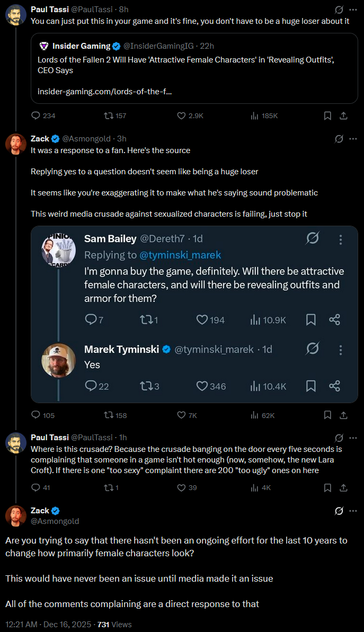This screenshot has height=632, width=364.
Task: View analytics on Zack's 62K views tweet
Action: pyautogui.click(x=255, y=415)
